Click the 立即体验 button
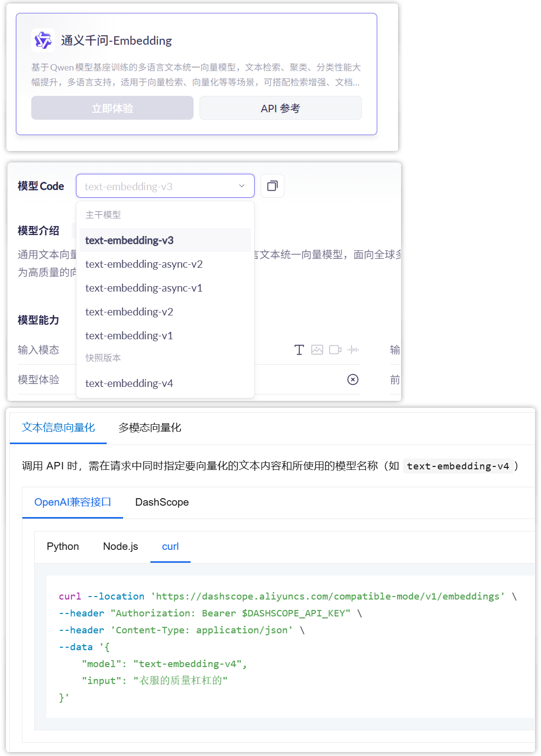The image size is (541, 756). [112, 108]
